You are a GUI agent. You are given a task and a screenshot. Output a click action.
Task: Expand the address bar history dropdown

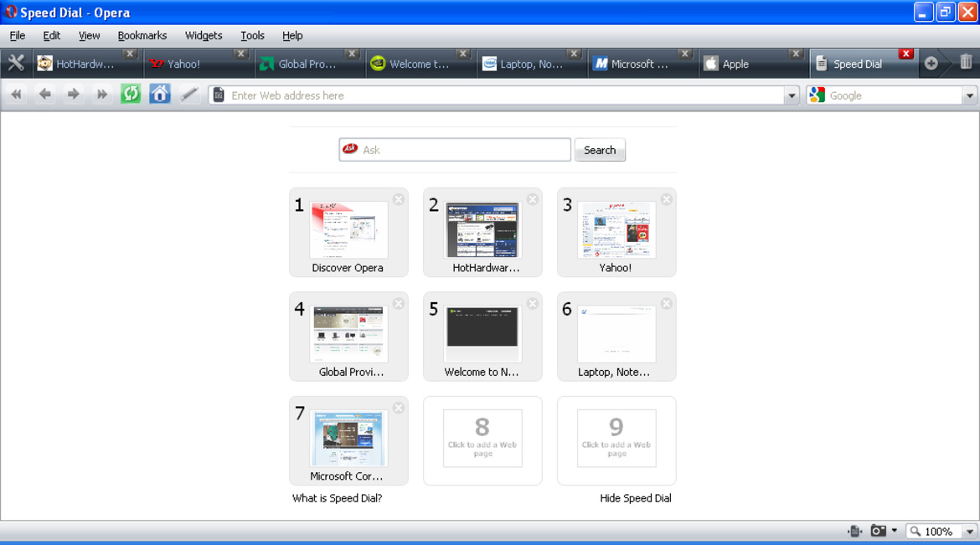pyautogui.click(x=792, y=95)
